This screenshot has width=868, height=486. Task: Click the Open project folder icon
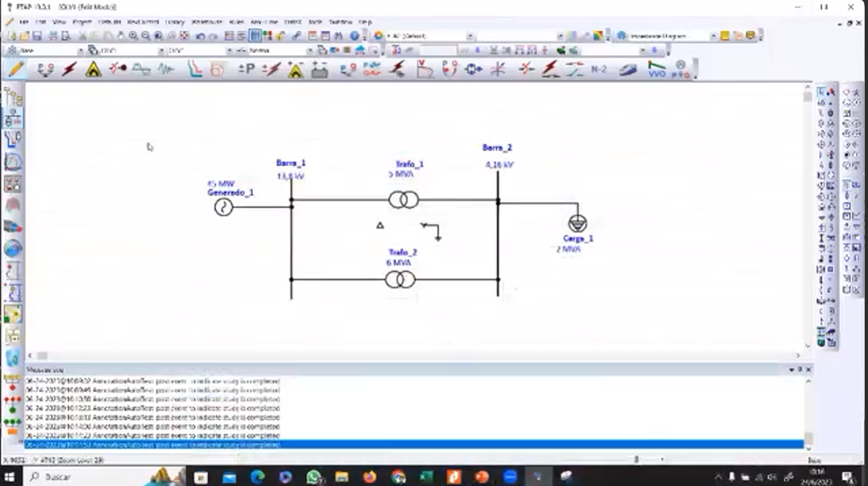24,36
